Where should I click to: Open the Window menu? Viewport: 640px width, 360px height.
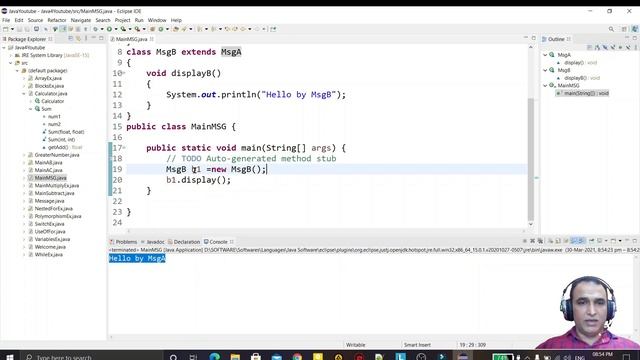(157, 20)
